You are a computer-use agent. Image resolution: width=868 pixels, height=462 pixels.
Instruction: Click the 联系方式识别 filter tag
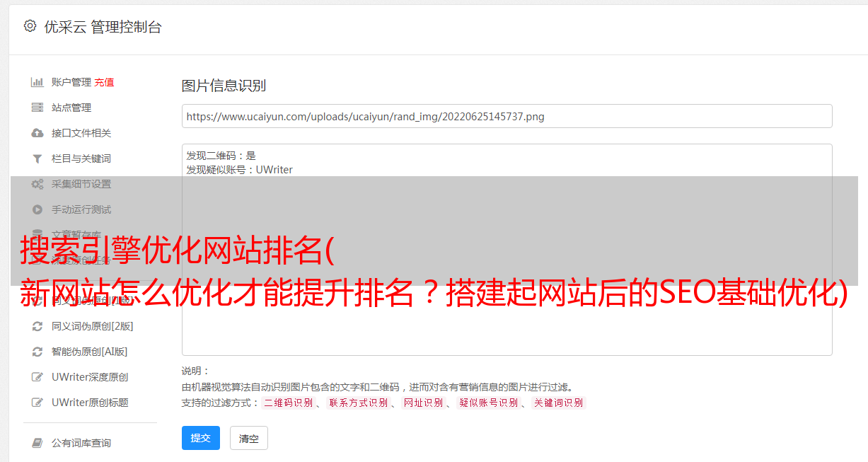358,403
